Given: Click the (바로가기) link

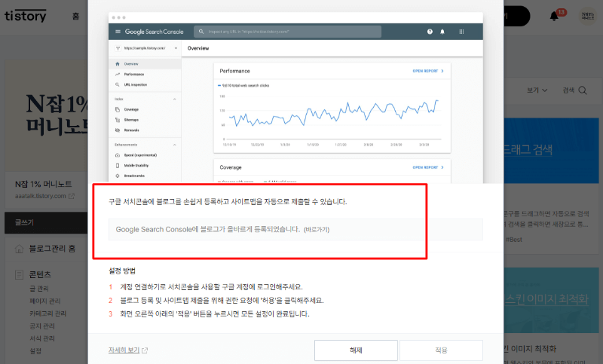Looking at the screenshot, I should (x=317, y=229).
